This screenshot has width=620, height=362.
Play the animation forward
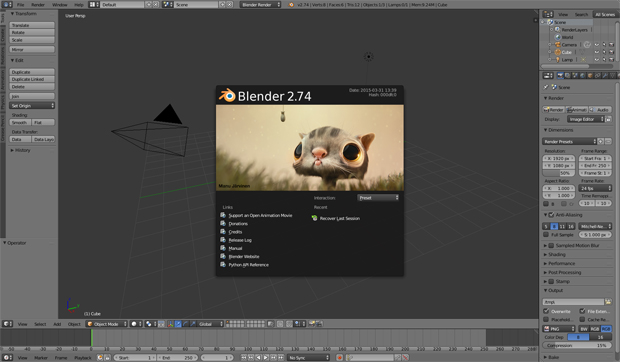[266, 358]
